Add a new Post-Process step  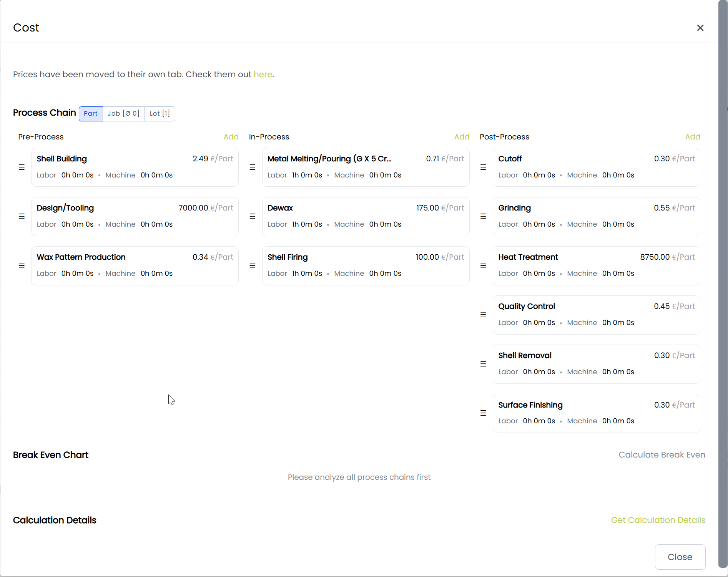click(x=692, y=137)
